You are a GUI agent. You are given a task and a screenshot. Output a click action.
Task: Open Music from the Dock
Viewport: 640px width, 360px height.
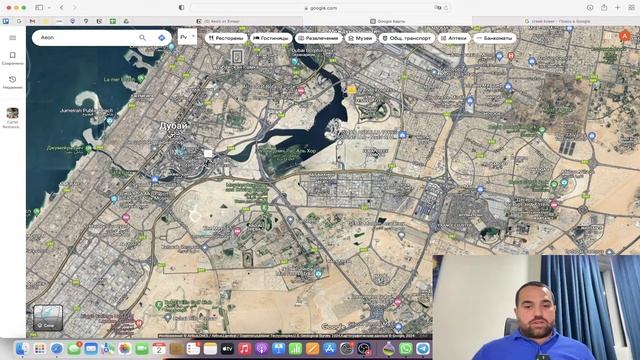click(x=244, y=349)
